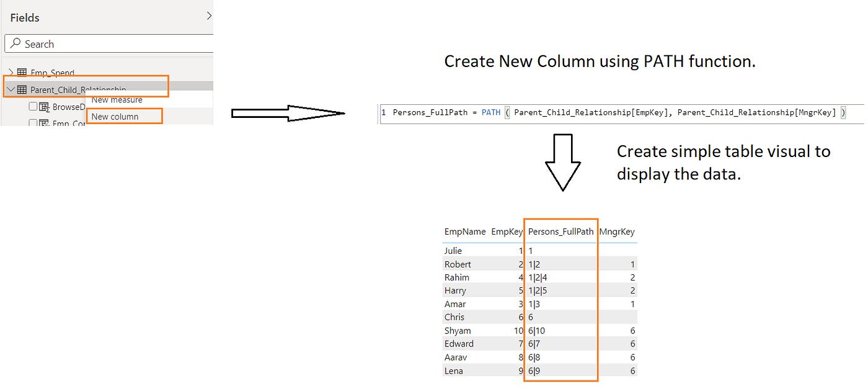Collapse the Fields pane with the right chevron

coord(208,16)
